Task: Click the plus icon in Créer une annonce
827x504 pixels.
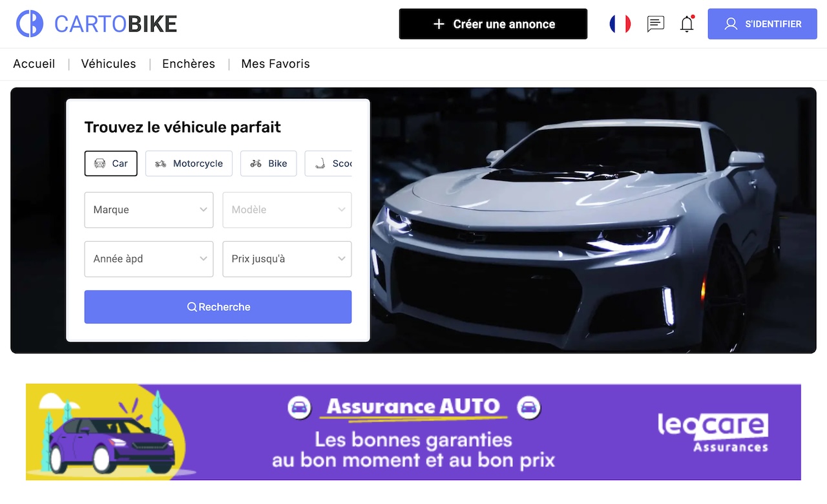Action: 439,24
